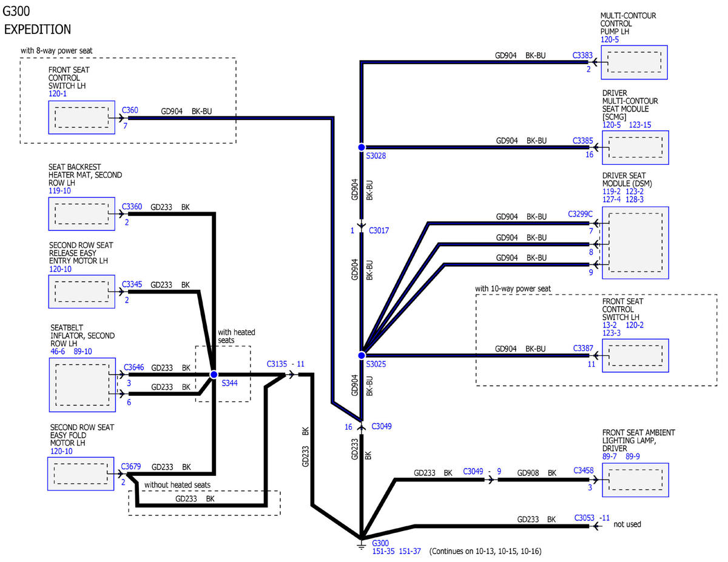
Task: Click the 'with 10-way power seat' label
Action: 513,289
